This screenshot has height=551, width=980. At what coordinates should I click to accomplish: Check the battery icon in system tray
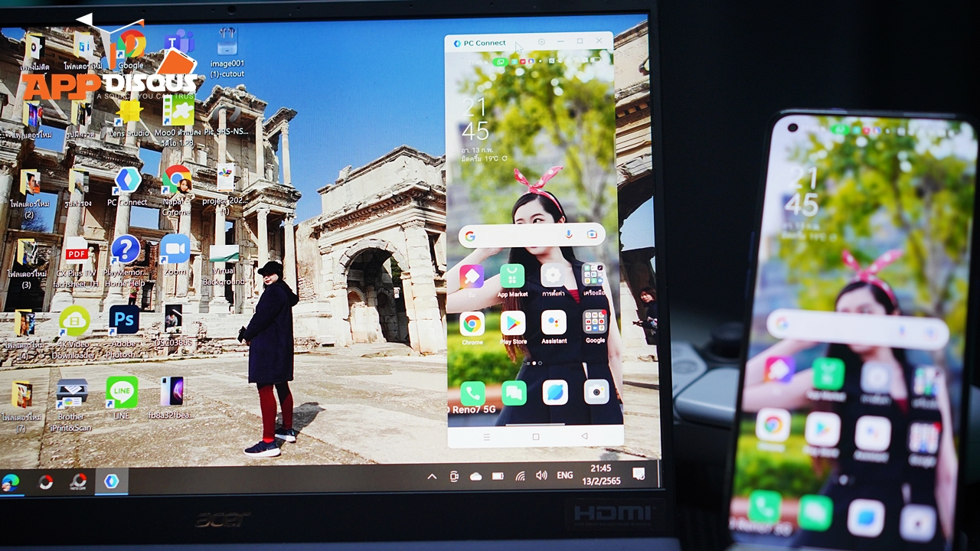(x=498, y=476)
